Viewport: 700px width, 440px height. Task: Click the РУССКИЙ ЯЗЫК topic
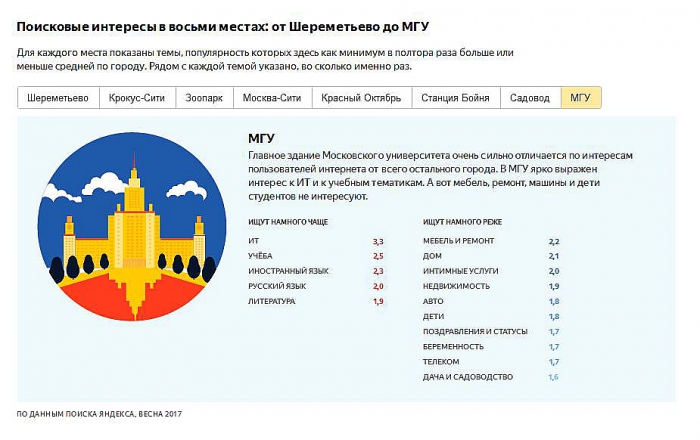coord(277,286)
